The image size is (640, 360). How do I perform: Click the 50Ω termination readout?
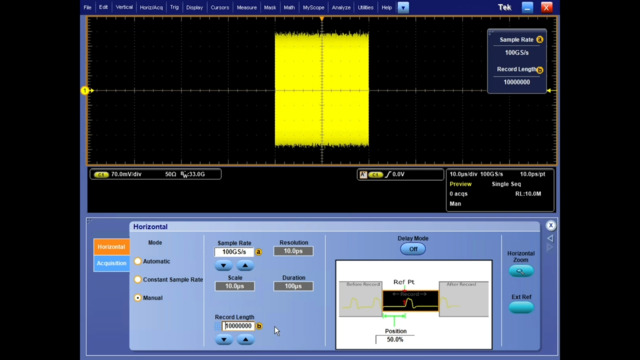[171, 174]
